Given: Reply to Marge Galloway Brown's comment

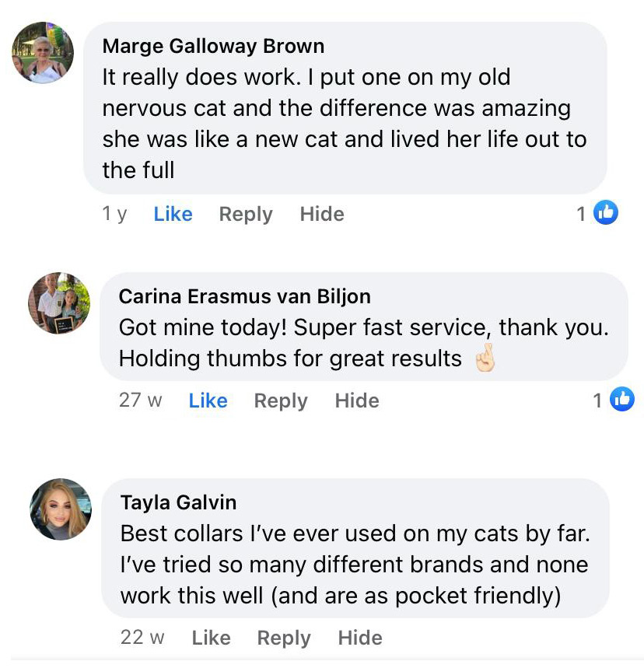Looking at the screenshot, I should coord(246,214).
